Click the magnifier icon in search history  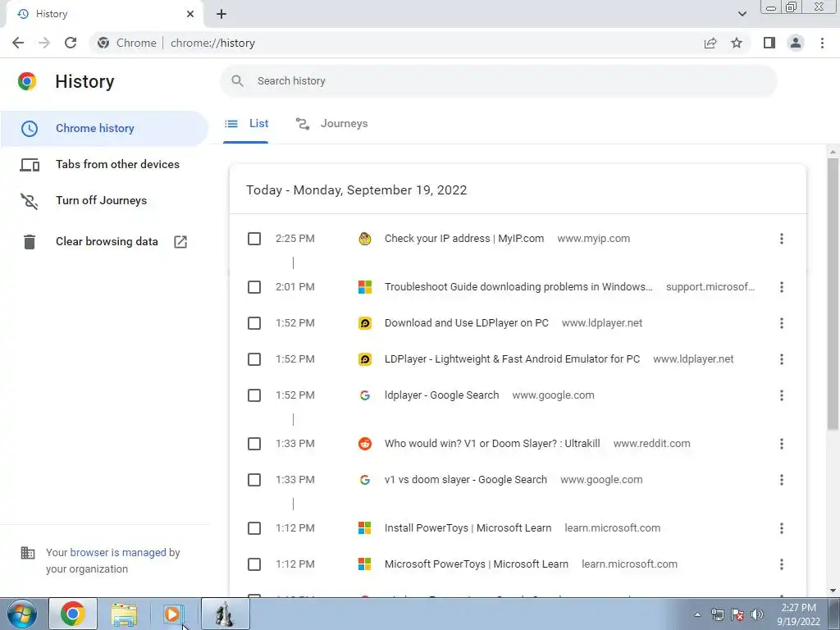click(x=237, y=81)
